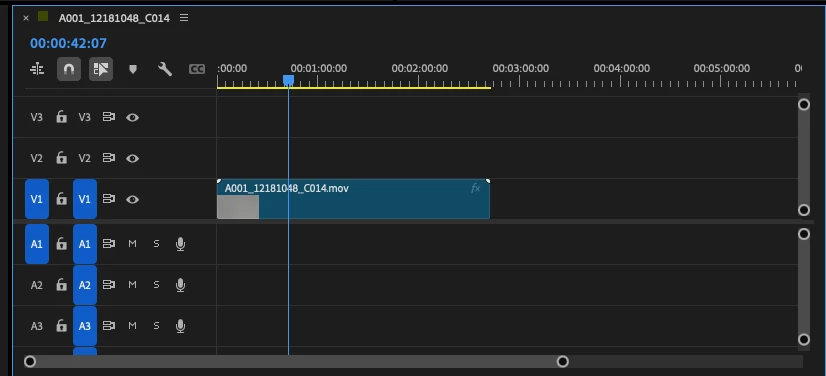The image size is (826, 376).
Task: Click top handle of video tracks scrollbar
Action: [803, 104]
